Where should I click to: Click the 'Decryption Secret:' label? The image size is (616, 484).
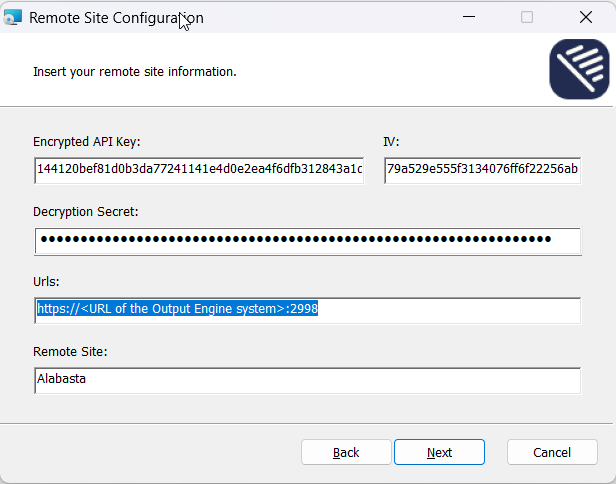(86, 212)
